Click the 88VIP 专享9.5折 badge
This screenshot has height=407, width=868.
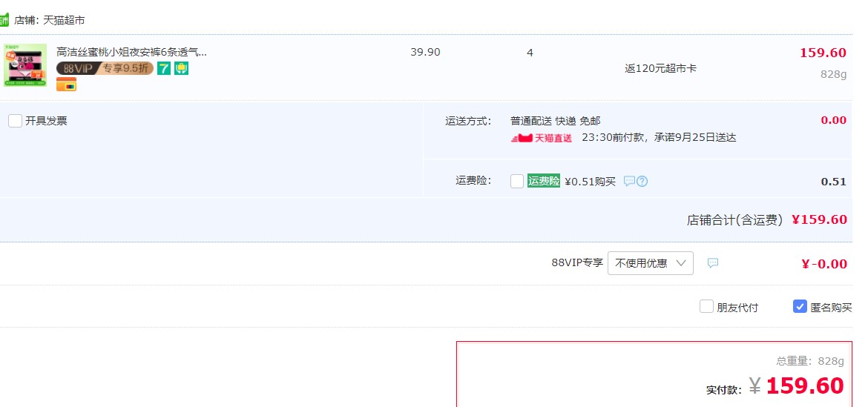click(105, 68)
